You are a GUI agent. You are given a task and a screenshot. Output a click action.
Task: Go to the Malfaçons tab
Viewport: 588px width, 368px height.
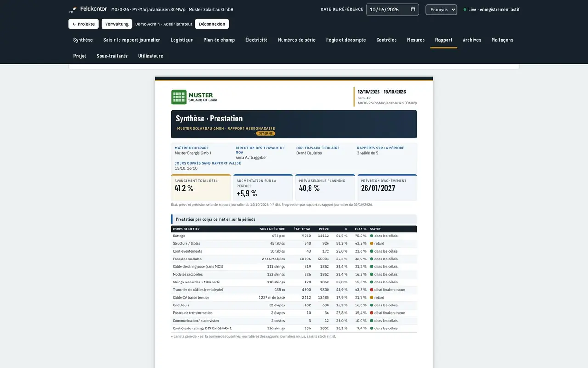[503, 40]
